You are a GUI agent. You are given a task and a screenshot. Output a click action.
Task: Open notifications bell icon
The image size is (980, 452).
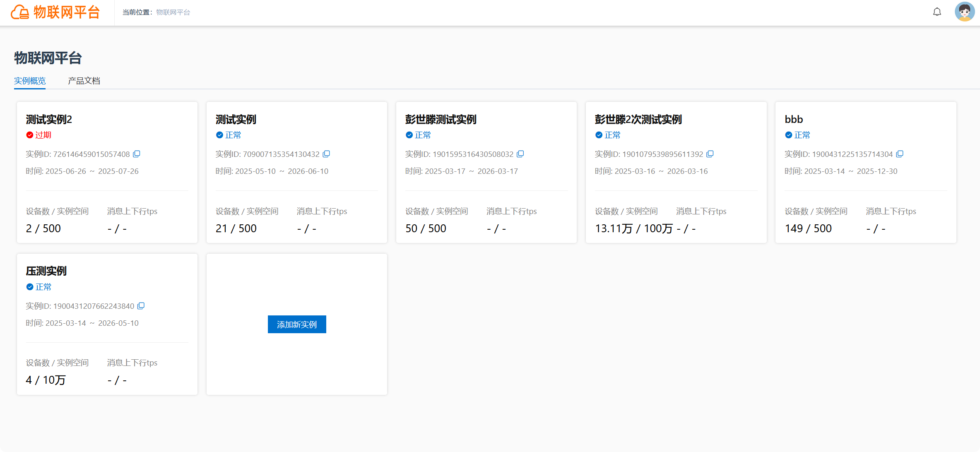937,12
